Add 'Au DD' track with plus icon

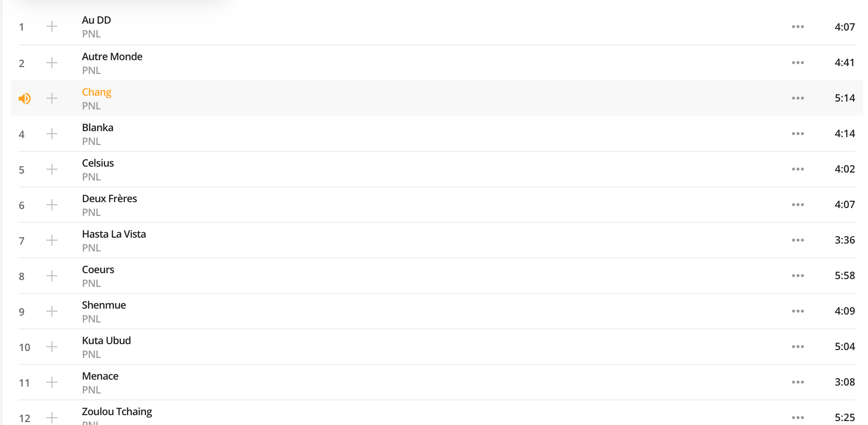coord(52,27)
